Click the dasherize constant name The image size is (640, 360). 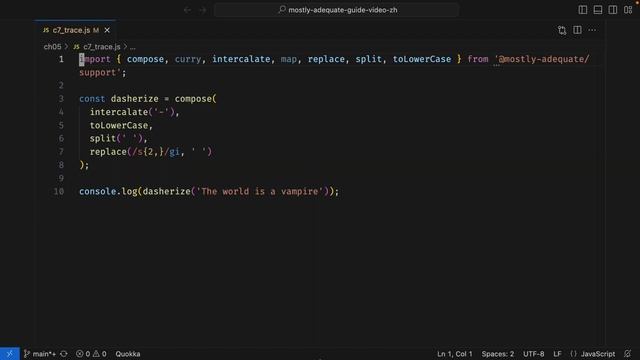pyautogui.click(x=134, y=99)
